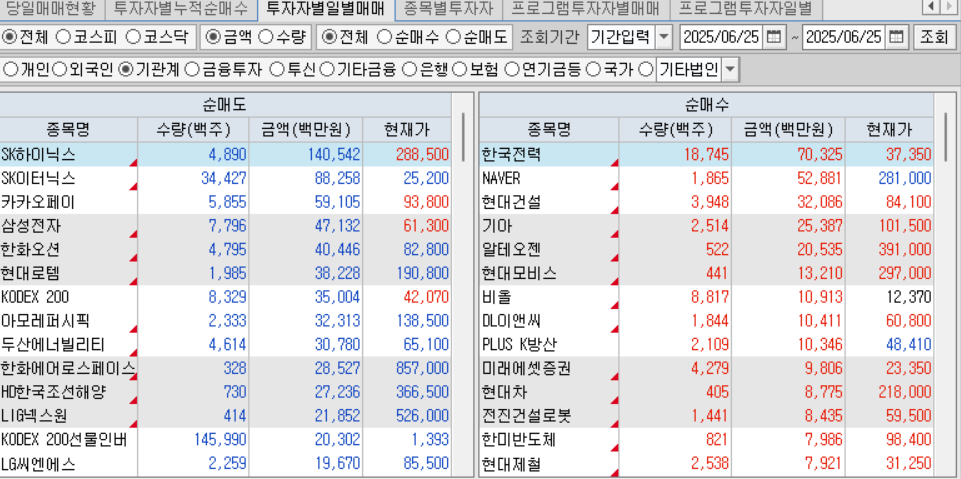Open the start date calendar picker
The height and width of the screenshot is (479, 961).
tap(774, 37)
